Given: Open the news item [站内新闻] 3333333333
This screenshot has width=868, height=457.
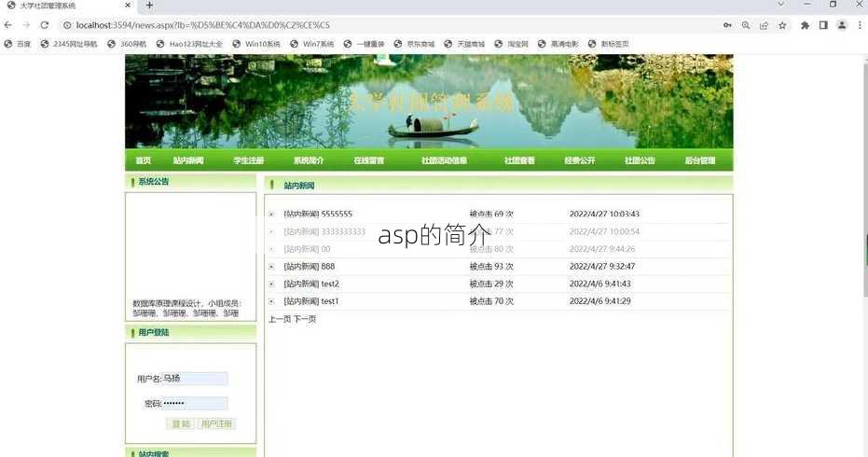Looking at the screenshot, I should coord(324,231).
